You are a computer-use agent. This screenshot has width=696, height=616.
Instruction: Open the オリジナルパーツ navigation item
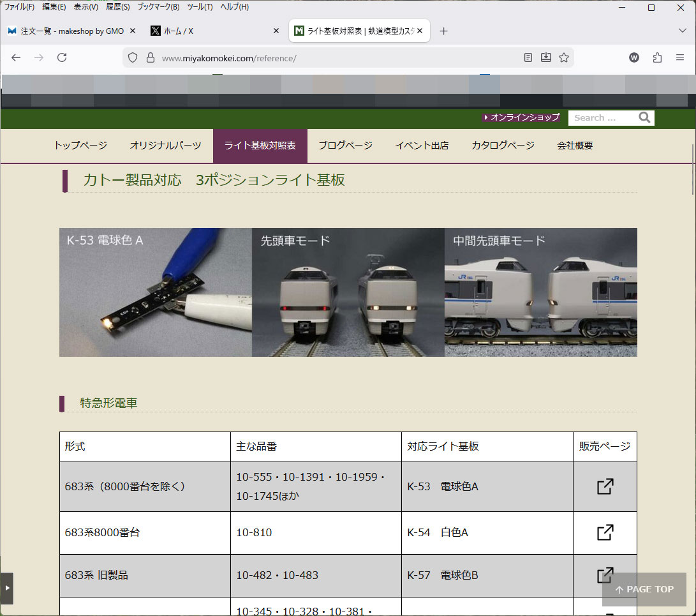point(165,146)
